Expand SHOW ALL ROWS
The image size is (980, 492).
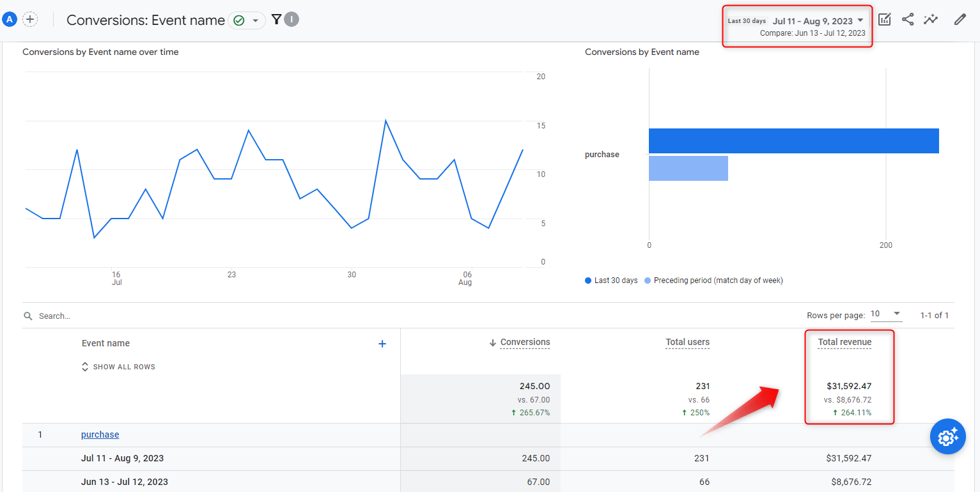click(x=118, y=367)
